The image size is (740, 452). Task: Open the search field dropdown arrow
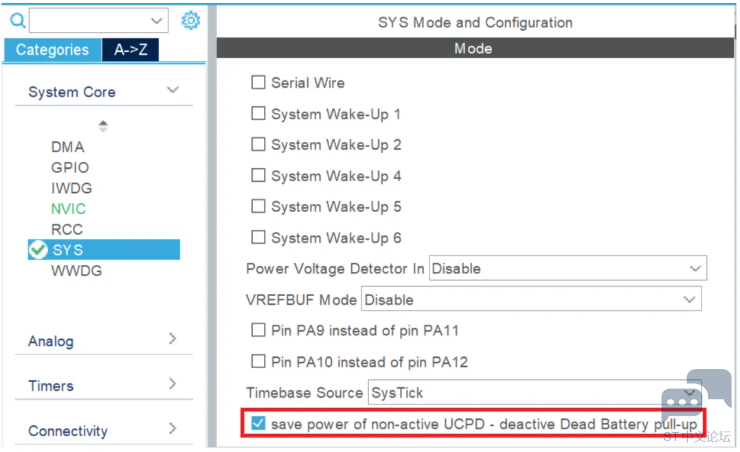click(156, 20)
